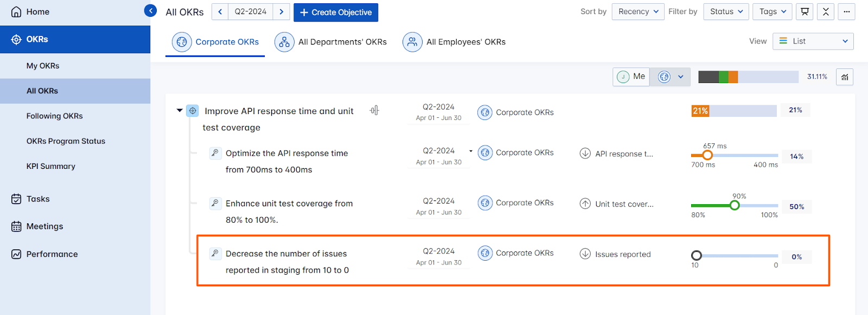Open the three-dot more options menu
The width and height of the screenshot is (868, 315).
coord(846,11)
